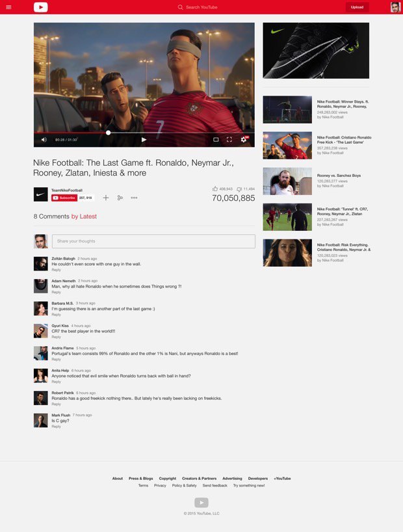
Task: Click the Nike boot advertisement banner
Action: (316, 51)
